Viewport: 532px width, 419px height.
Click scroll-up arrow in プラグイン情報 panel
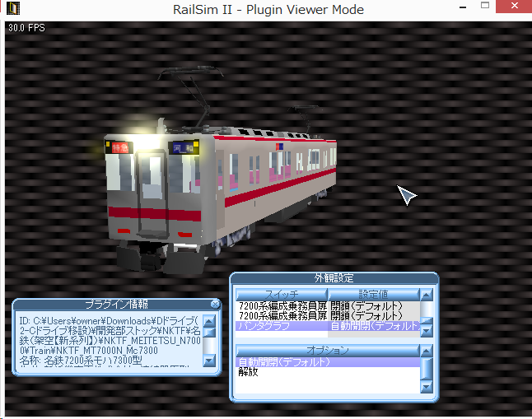click(x=209, y=320)
